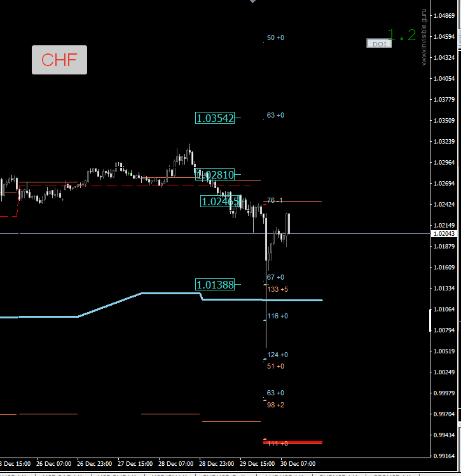This screenshot has height=476, width=461.
Task: Click the DOI button
Action: [x=379, y=43]
